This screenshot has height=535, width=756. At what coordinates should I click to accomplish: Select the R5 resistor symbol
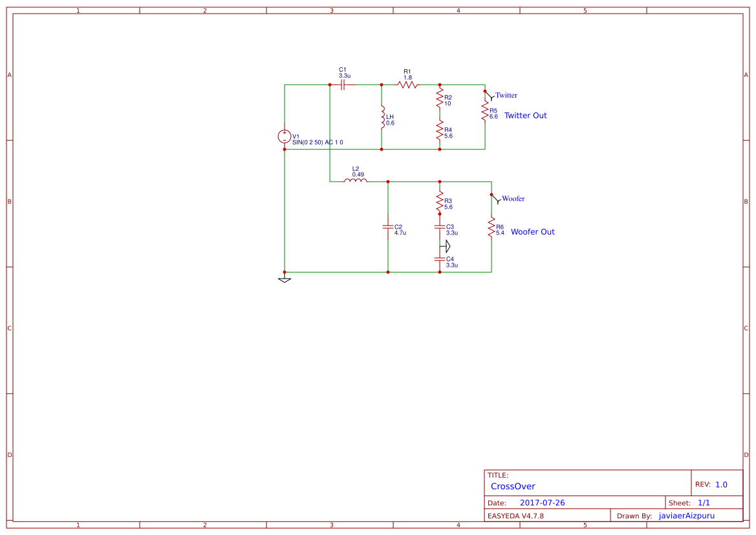click(x=485, y=110)
